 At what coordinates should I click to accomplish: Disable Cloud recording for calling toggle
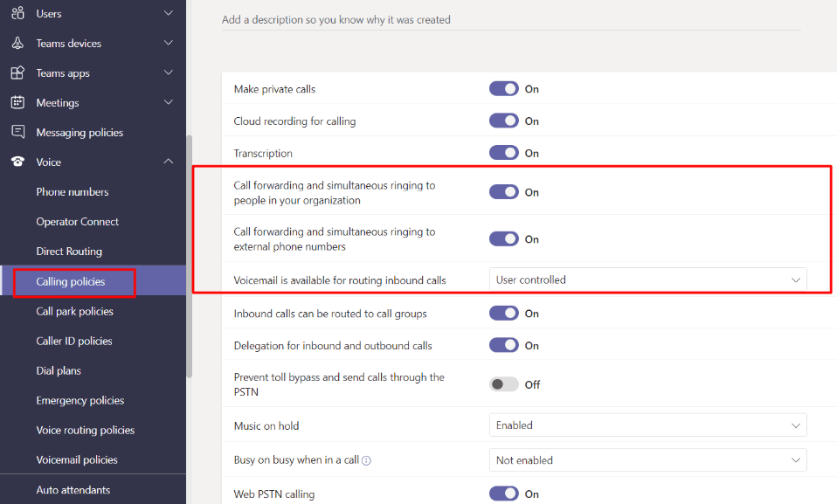[504, 121]
